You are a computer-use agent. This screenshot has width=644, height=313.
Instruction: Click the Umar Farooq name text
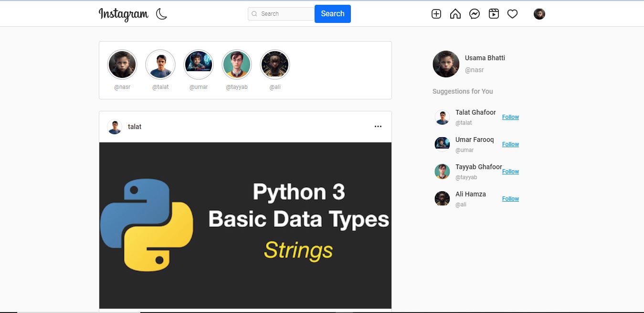click(x=475, y=140)
